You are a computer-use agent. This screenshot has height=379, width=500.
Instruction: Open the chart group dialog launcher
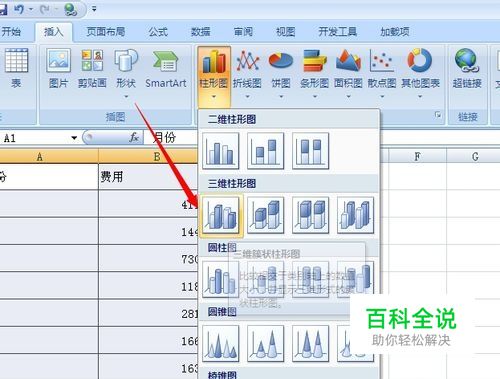coord(438,115)
